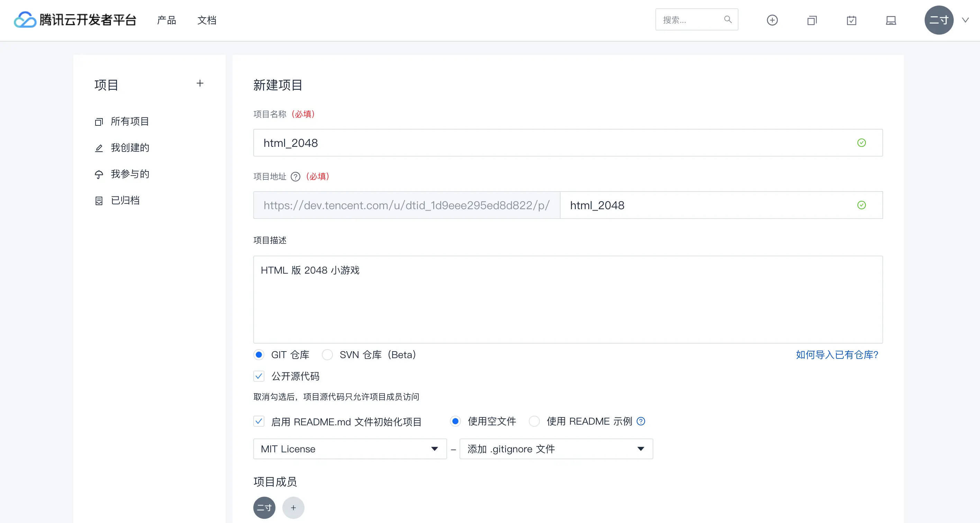The height and width of the screenshot is (523, 980).
Task: Click the plus icon beside 项目 heading
Action: point(200,83)
